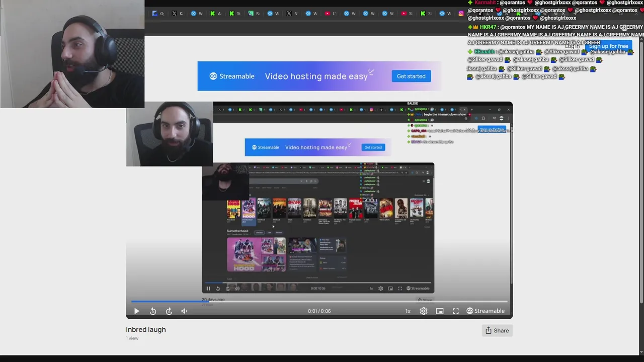This screenshot has width=644, height=362.
Task: Open the YouTube tab labeled L'
Action: click(x=331, y=14)
